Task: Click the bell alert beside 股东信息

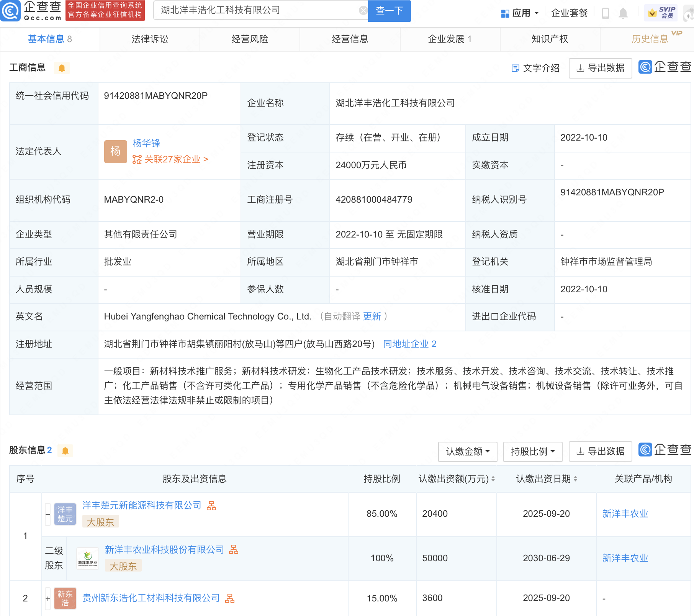Action: click(x=65, y=451)
